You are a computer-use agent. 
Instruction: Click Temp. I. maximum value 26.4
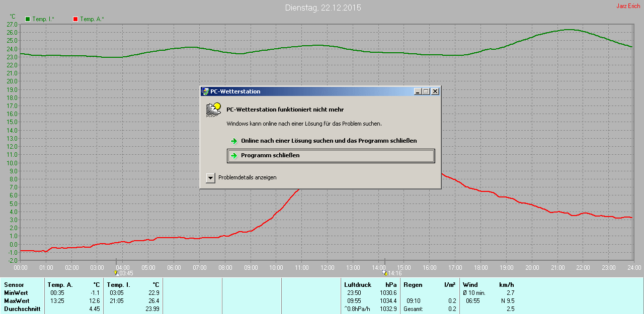click(x=153, y=301)
